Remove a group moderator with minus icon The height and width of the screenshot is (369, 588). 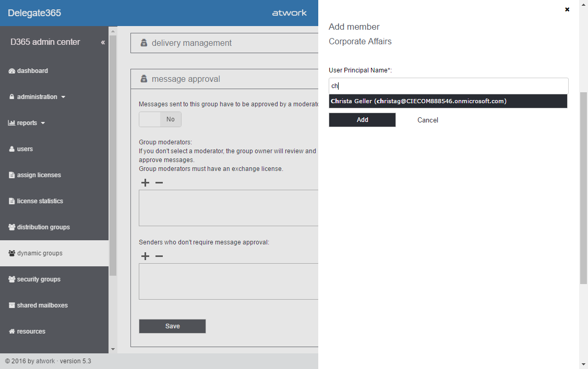coord(159,182)
